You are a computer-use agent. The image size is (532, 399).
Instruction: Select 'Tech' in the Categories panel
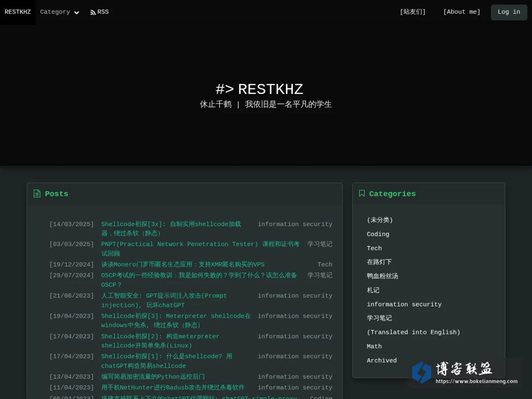tap(374, 248)
